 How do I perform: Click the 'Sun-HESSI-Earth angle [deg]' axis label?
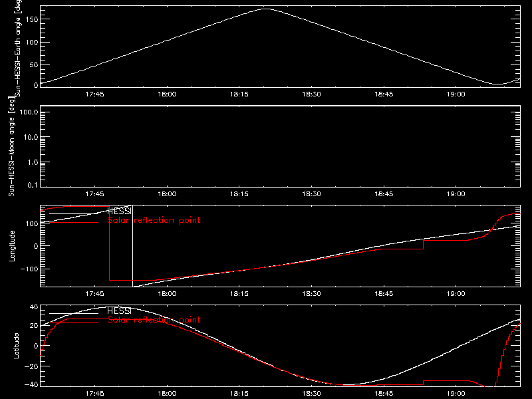coord(18,48)
